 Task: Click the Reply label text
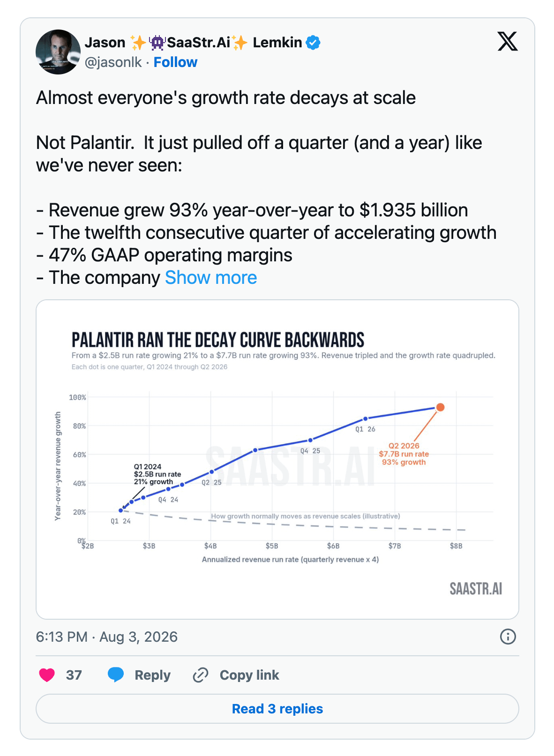[152, 675]
